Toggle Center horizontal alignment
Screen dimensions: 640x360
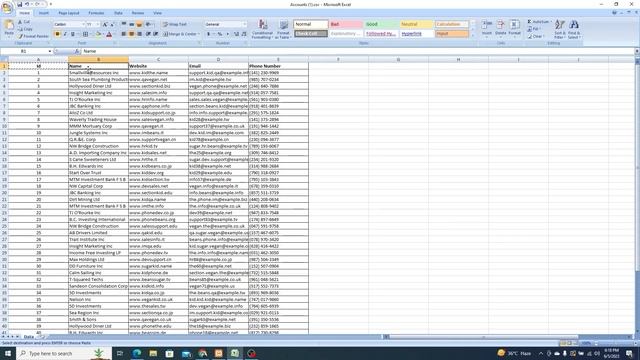pyautogui.click(x=131, y=34)
